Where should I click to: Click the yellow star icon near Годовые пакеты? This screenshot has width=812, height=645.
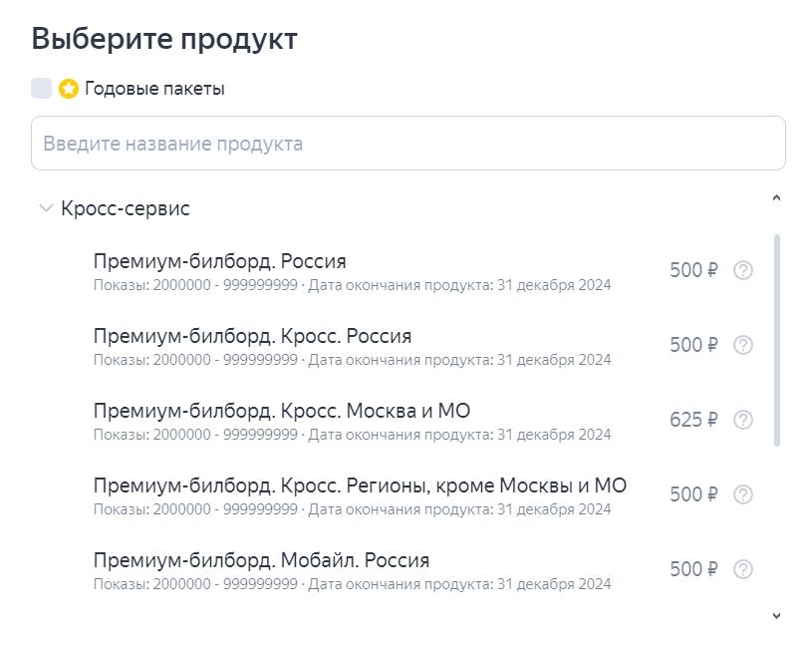pos(69,89)
